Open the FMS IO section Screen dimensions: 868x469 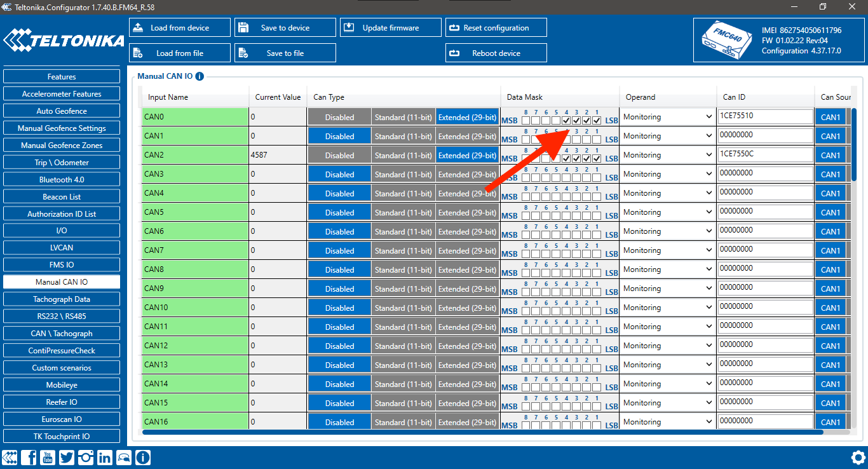tap(62, 265)
